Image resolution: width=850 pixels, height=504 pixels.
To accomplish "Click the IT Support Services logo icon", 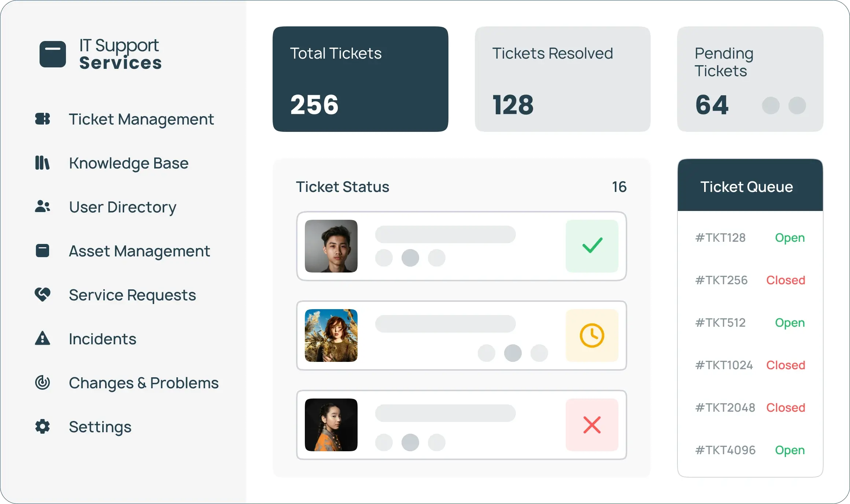I will (x=53, y=54).
